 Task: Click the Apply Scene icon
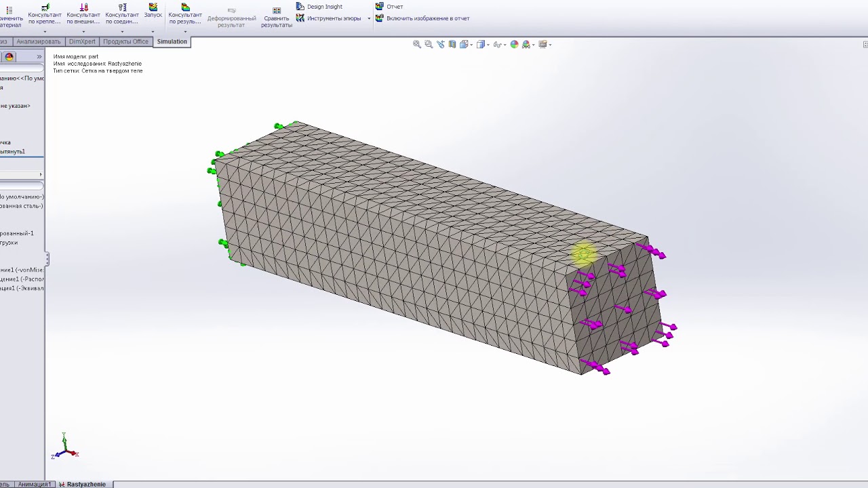click(x=526, y=44)
